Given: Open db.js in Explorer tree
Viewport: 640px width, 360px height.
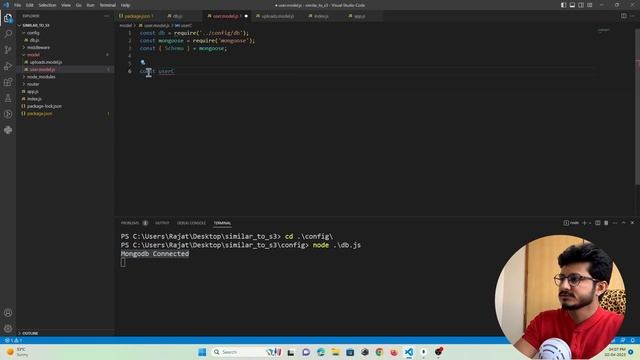Looking at the screenshot, I should (x=34, y=40).
